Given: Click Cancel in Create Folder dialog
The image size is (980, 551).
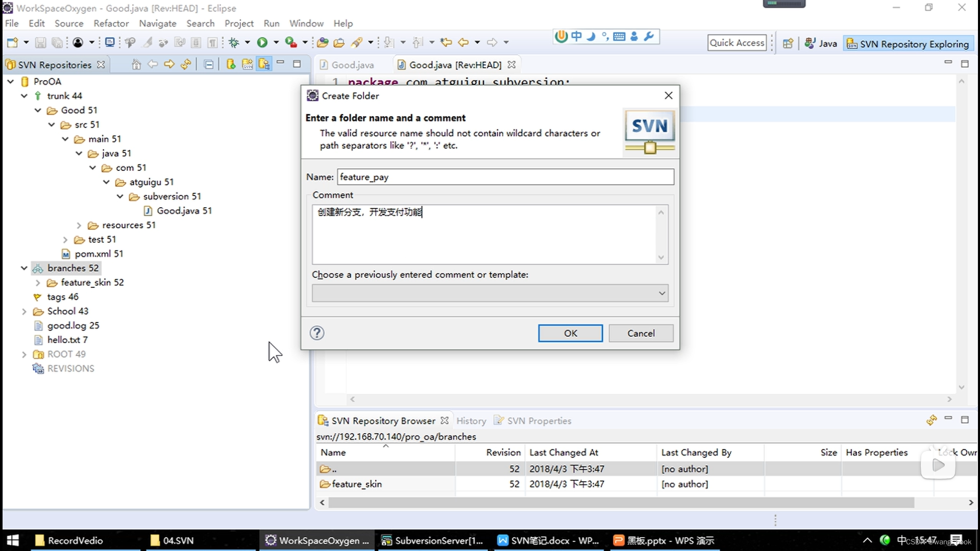Looking at the screenshot, I should click(x=641, y=333).
